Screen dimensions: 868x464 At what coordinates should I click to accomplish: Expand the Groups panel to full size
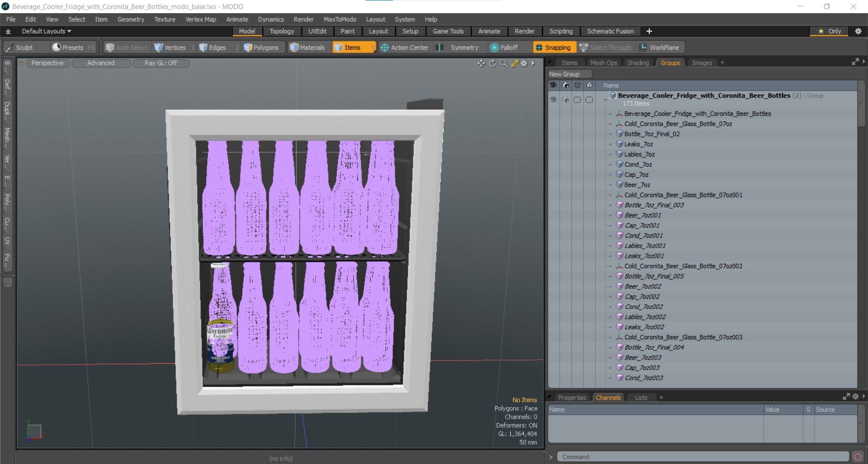[x=855, y=62]
